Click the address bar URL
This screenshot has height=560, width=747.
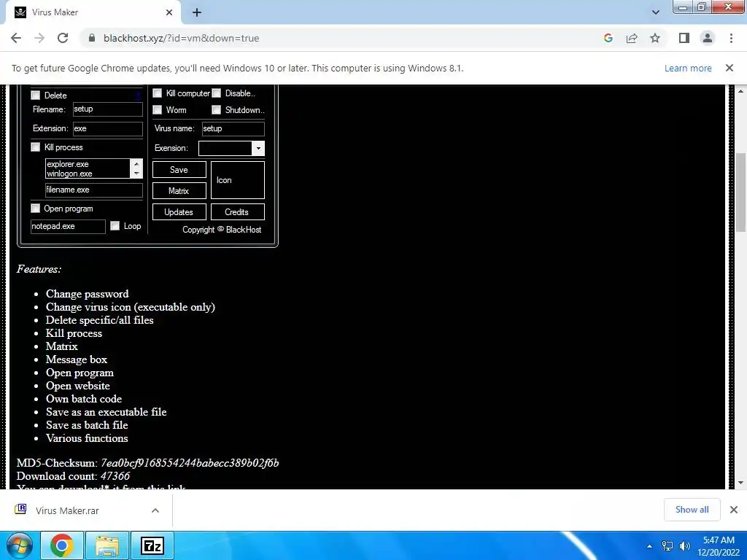coord(182,38)
